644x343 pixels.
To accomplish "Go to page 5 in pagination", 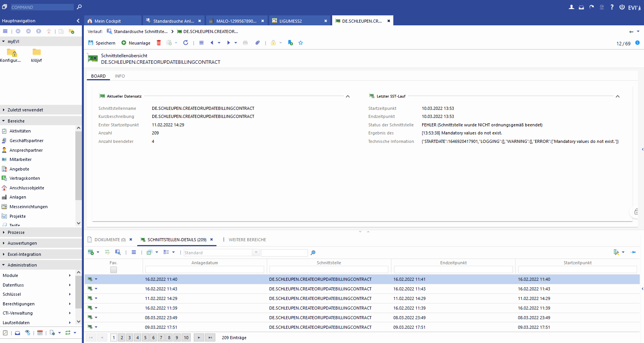I will pyautogui.click(x=145, y=338).
